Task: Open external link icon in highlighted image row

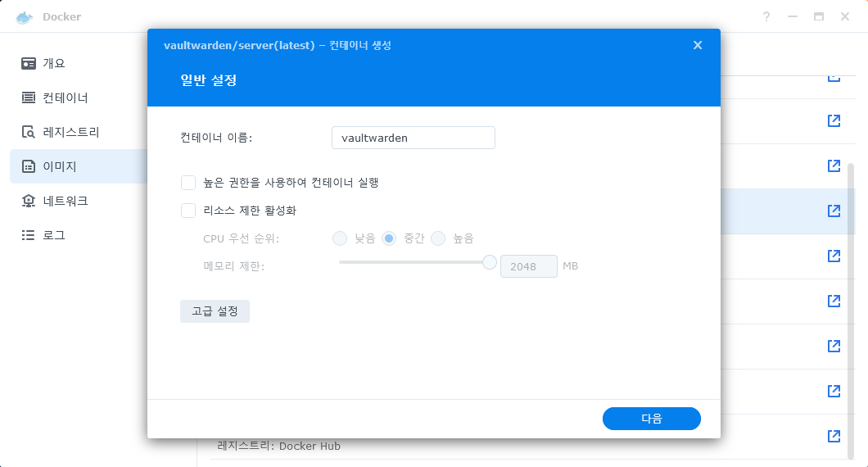Action: [x=834, y=211]
